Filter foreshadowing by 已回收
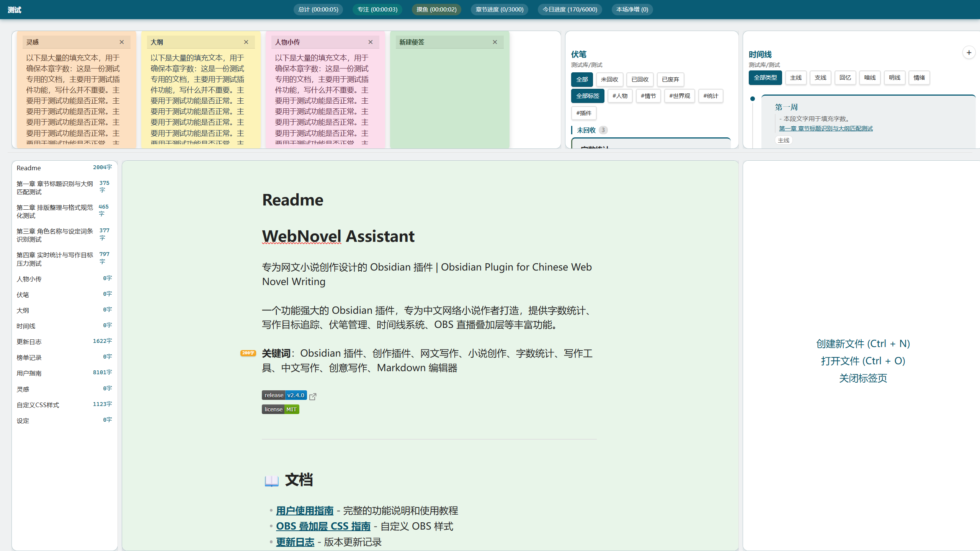Viewport: 980px width, 551px height. click(x=640, y=80)
